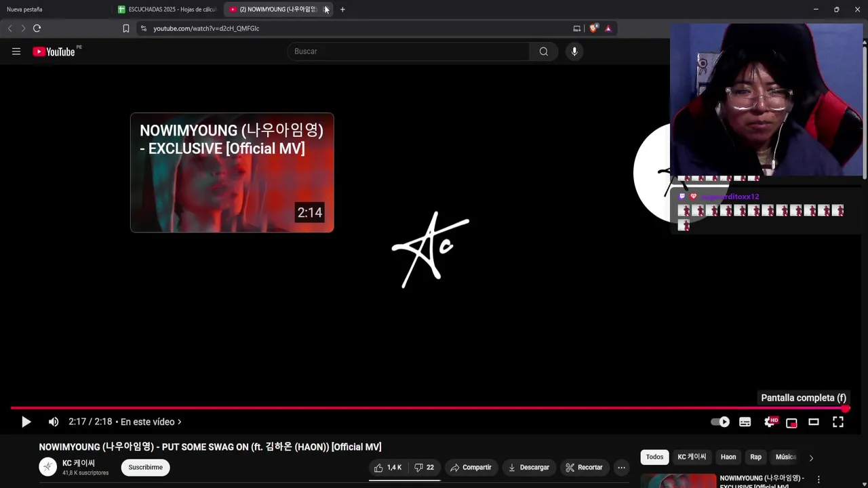The height and width of the screenshot is (488, 868).
Task: Click the address bar URL
Action: point(206,28)
